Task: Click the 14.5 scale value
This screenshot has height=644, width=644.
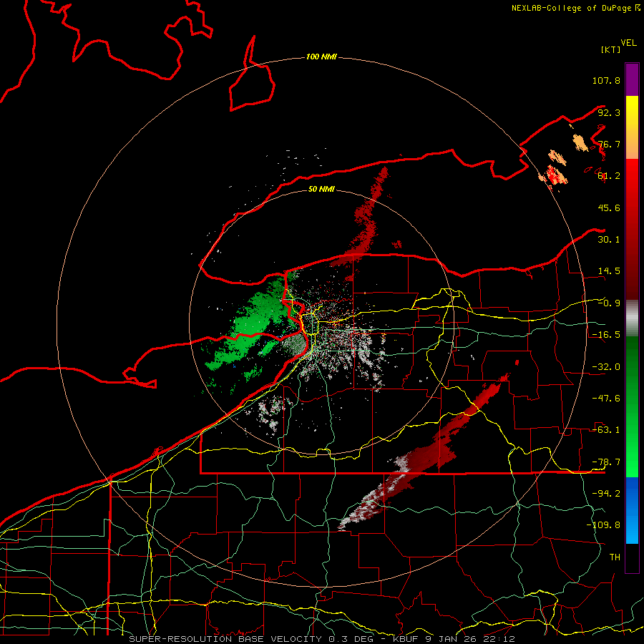Action: 609,271
